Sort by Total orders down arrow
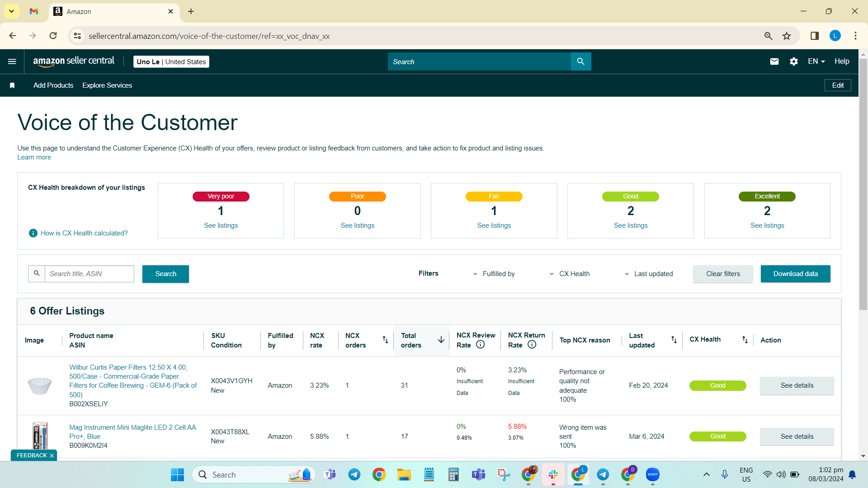 click(x=441, y=340)
